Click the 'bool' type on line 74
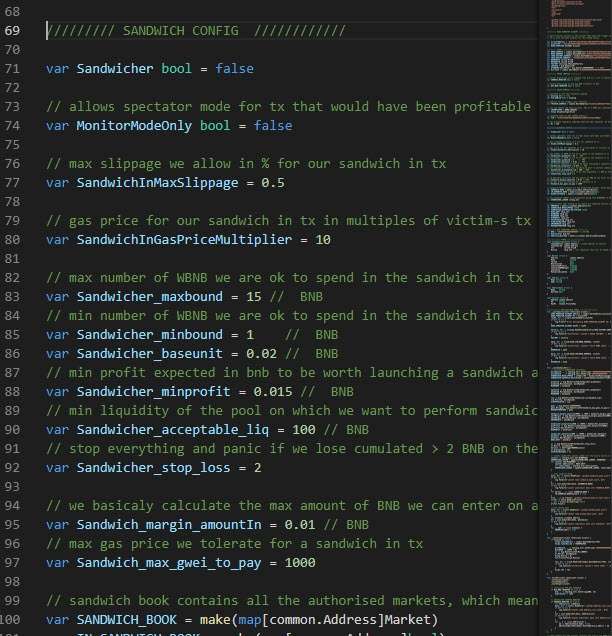The height and width of the screenshot is (636, 612). tap(215, 126)
